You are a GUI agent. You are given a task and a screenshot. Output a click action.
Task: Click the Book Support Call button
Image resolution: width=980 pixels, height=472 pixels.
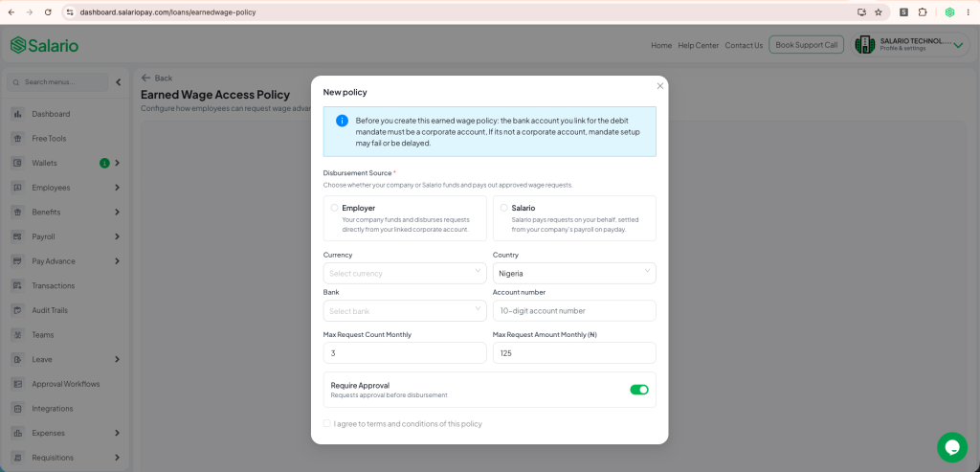pos(806,44)
